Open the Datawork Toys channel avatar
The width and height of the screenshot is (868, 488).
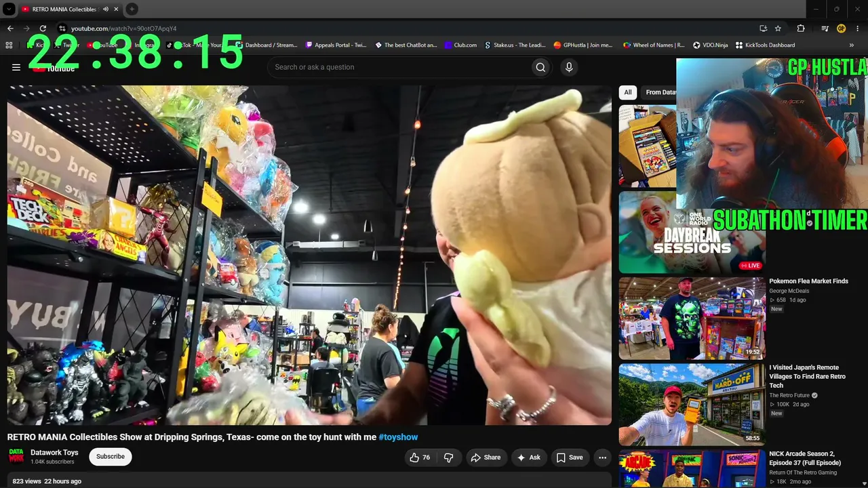coord(16,456)
